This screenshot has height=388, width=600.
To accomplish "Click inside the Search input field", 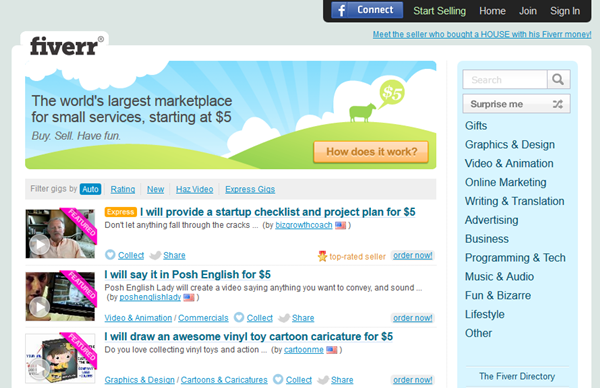I will 505,80.
